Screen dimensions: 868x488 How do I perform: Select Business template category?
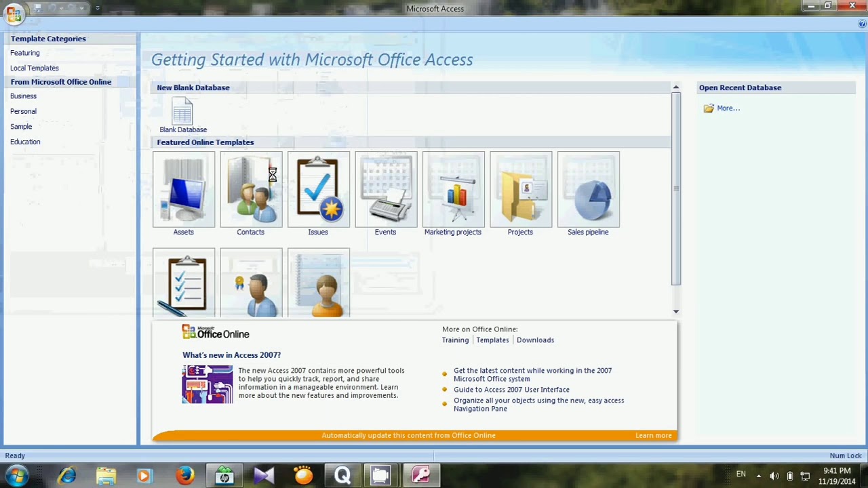[23, 96]
